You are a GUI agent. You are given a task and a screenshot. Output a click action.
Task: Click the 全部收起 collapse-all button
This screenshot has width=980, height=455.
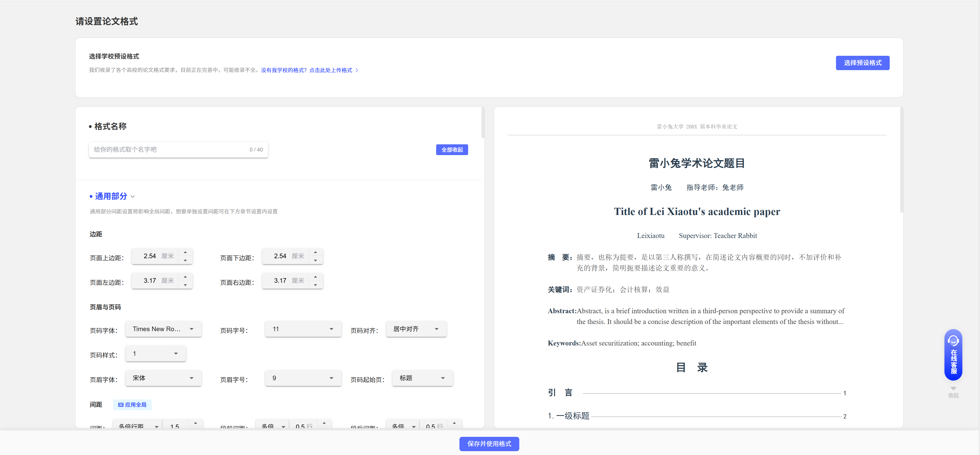click(x=452, y=150)
